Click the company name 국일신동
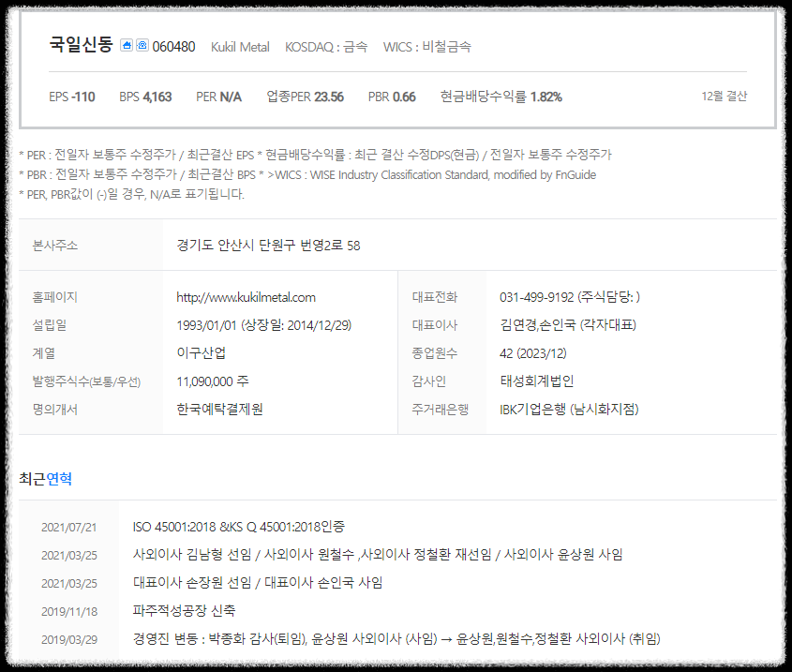Screen dimensions: 792x672 (x=81, y=44)
